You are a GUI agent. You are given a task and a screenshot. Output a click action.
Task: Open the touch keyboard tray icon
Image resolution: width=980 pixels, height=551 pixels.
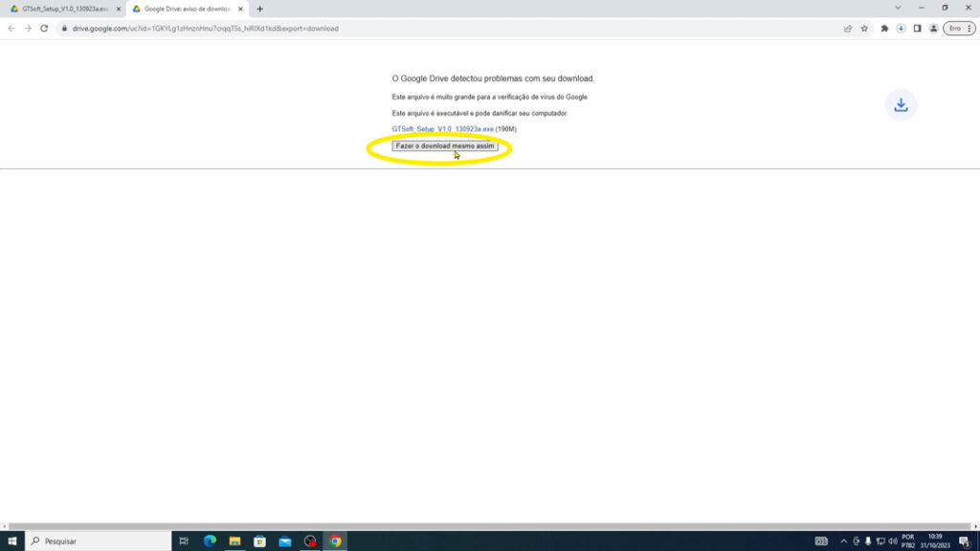tap(821, 541)
